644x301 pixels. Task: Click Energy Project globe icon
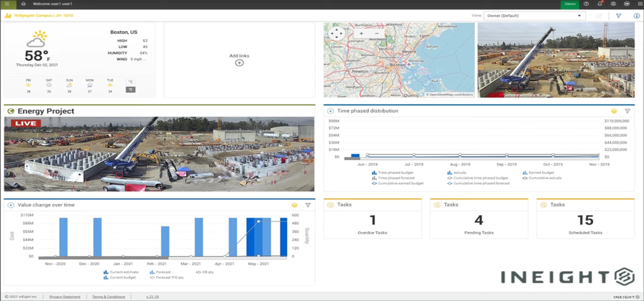(11, 111)
